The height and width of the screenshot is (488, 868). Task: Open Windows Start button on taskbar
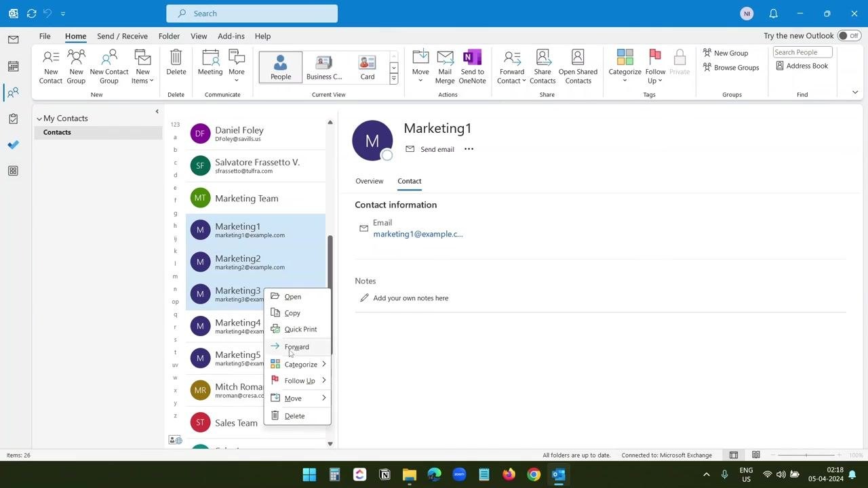point(309,474)
